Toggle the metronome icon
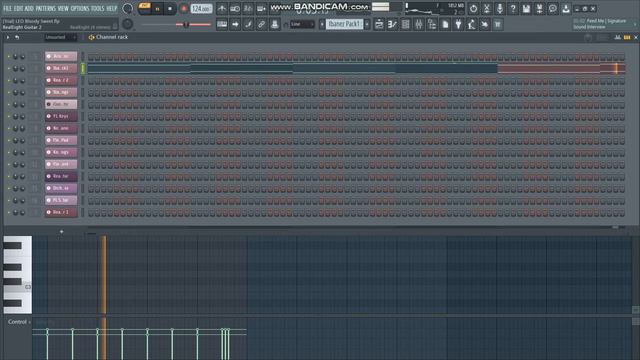Image resolution: width=640 pixels, height=360 pixels. click(x=222, y=8)
